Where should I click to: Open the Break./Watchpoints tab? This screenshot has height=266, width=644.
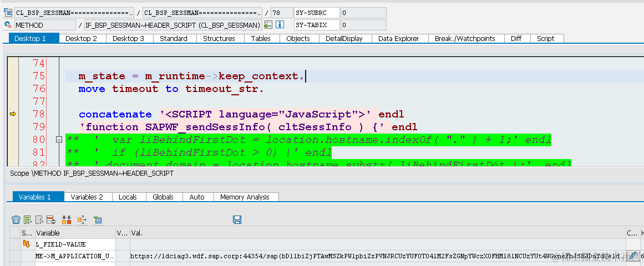point(465,39)
